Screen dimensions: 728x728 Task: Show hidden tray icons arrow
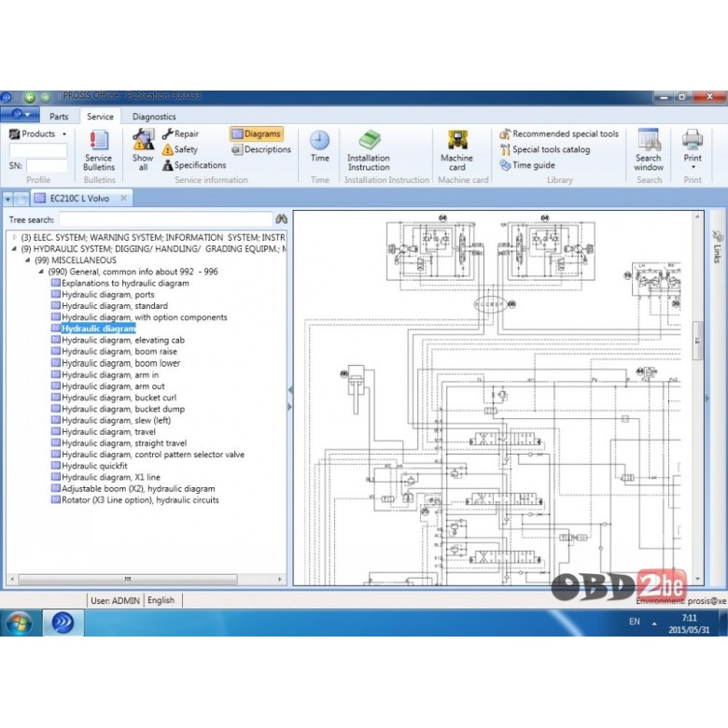click(x=654, y=623)
